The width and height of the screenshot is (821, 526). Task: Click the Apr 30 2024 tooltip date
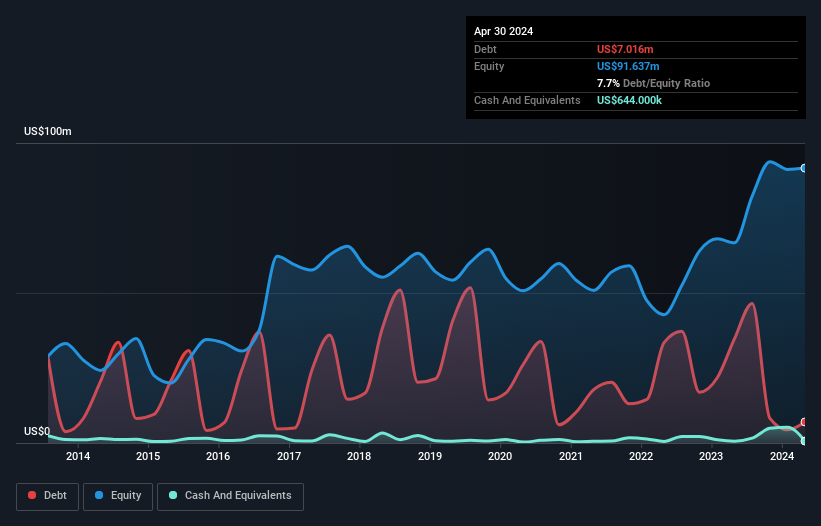coord(503,31)
